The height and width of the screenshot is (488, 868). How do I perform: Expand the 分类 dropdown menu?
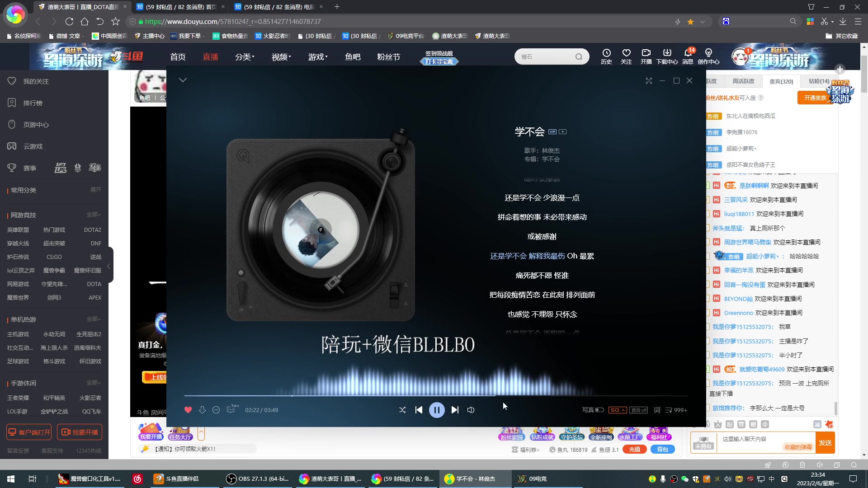[x=245, y=57]
